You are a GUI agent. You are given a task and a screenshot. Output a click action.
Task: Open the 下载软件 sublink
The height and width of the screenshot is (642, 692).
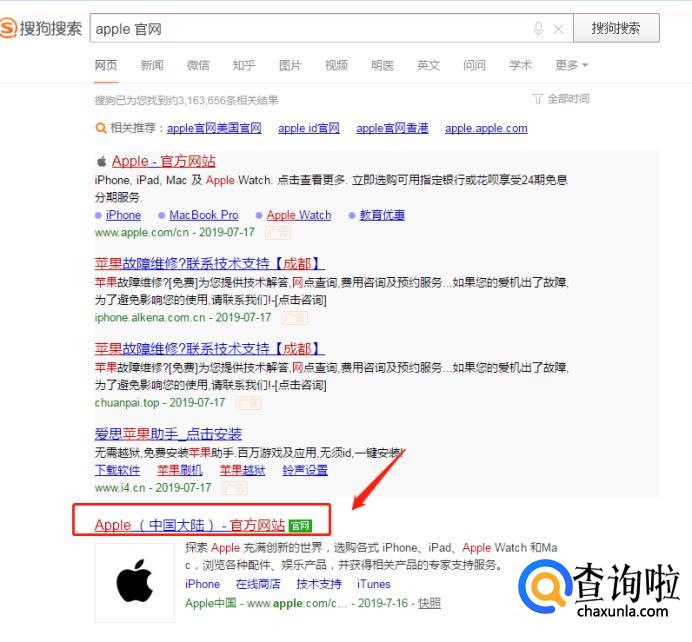coord(117,470)
